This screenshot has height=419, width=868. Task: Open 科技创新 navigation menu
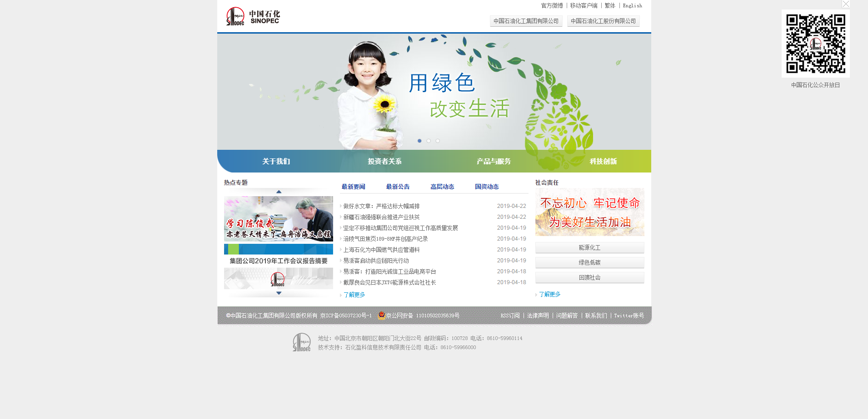tap(603, 161)
